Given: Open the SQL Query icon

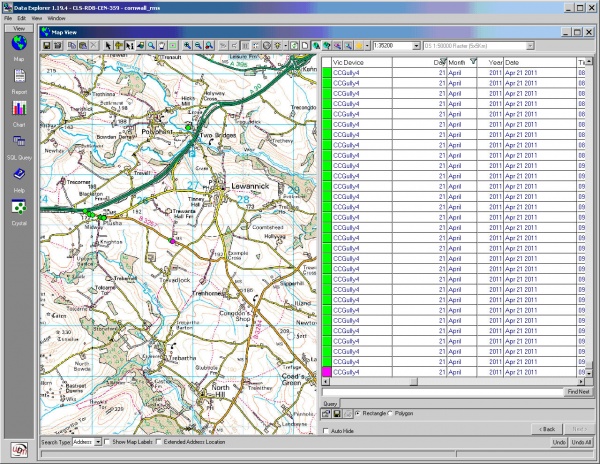Looking at the screenshot, I should pyautogui.click(x=18, y=142).
